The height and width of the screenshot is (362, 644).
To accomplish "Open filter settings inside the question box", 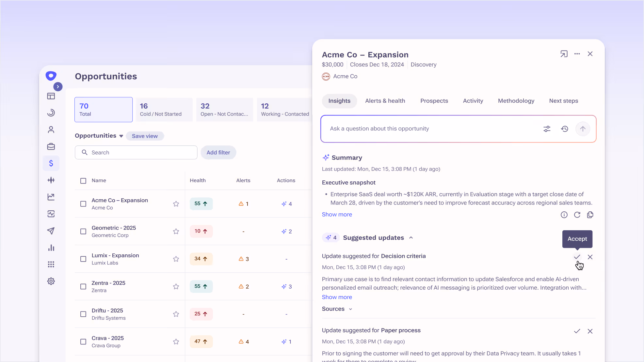I will pos(547,128).
